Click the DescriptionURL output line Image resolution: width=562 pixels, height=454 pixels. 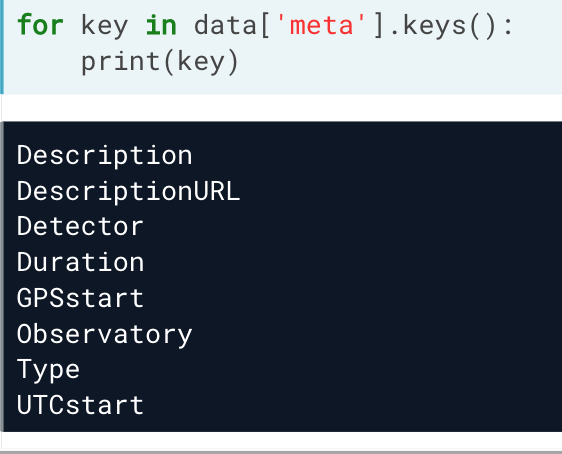pyautogui.click(x=128, y=192)
